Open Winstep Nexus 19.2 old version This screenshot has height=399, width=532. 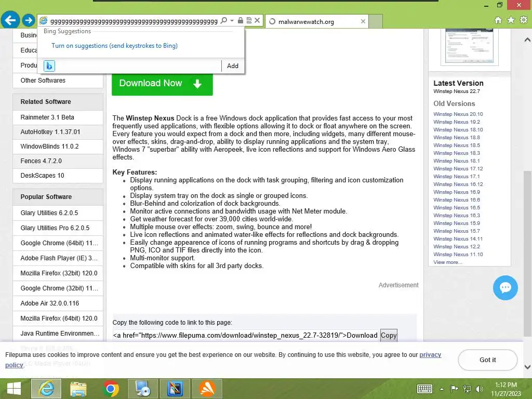(457, 122)
